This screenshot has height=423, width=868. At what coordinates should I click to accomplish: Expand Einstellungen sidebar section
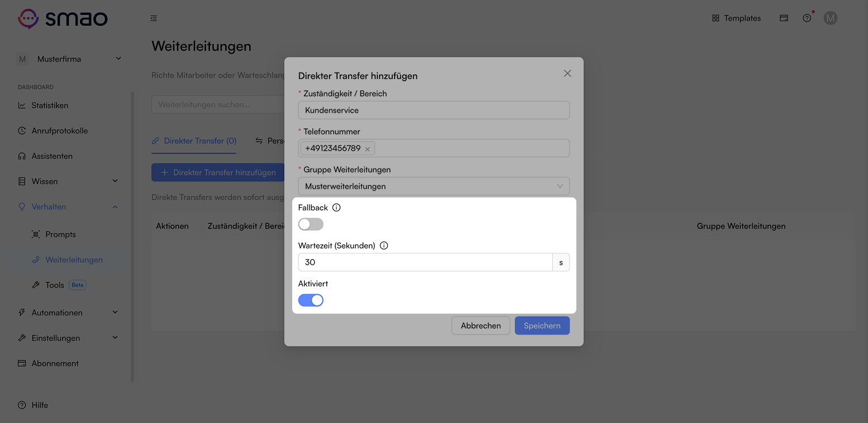(x=69, y=338)
